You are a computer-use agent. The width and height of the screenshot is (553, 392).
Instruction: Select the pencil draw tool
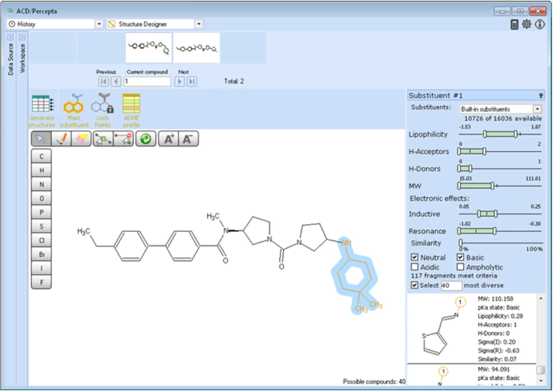coord(61,139)
